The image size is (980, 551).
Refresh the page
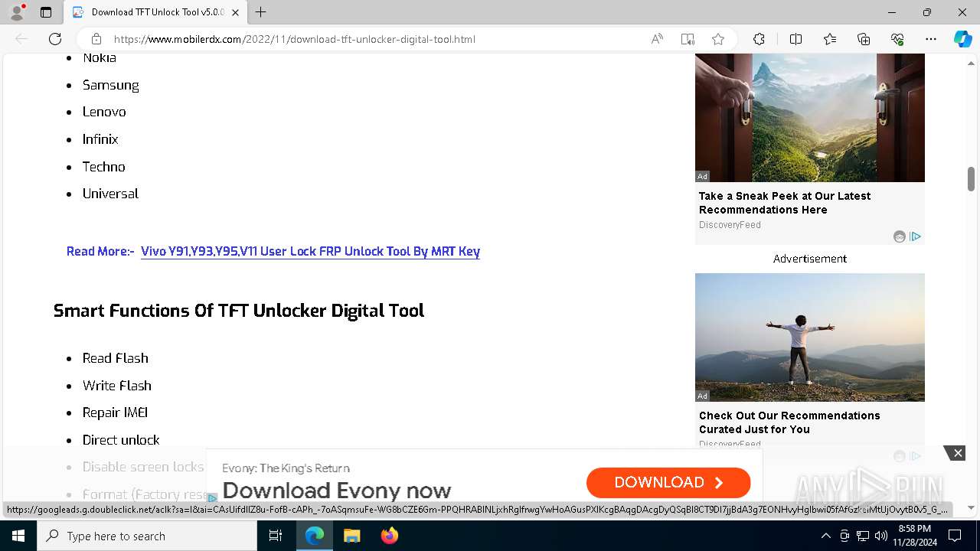click(55, 39)
